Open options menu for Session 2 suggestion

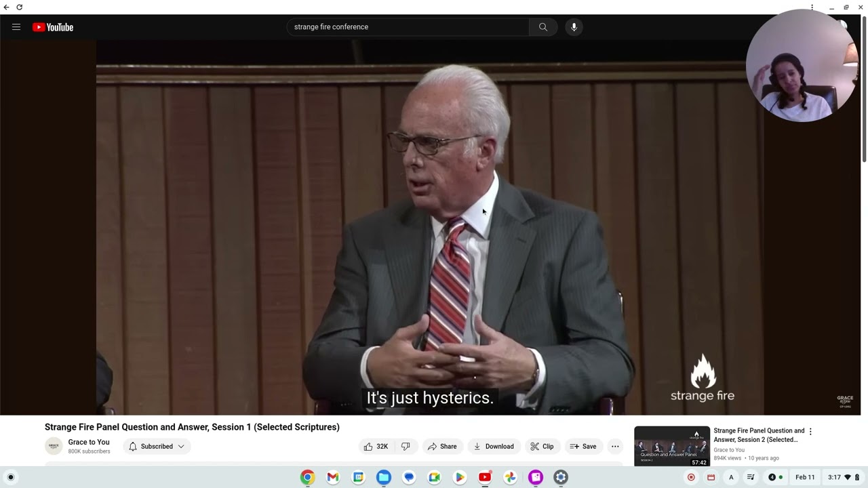click(x=810, y=431)
